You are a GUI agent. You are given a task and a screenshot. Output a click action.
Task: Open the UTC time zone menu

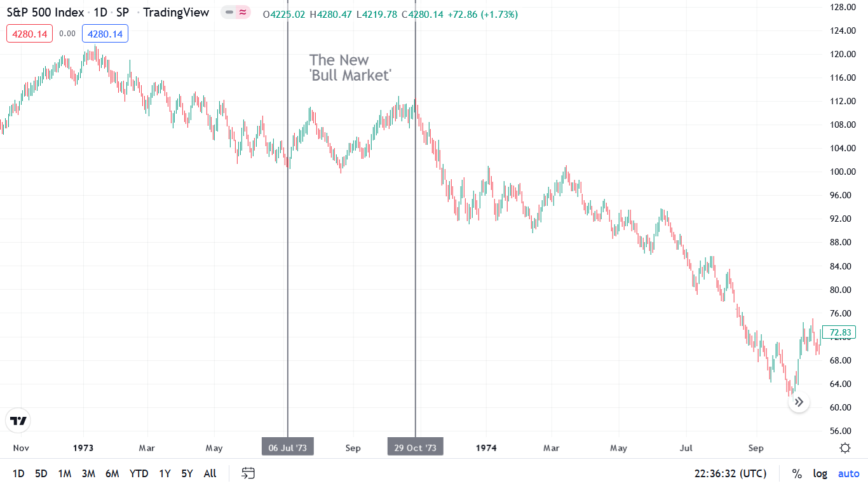[x=731, y=473]
